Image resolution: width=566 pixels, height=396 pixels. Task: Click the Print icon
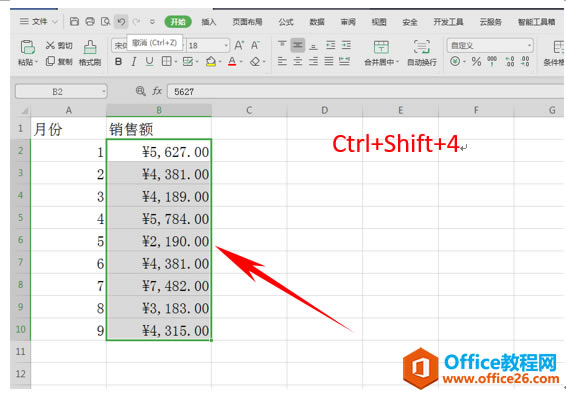90,22
